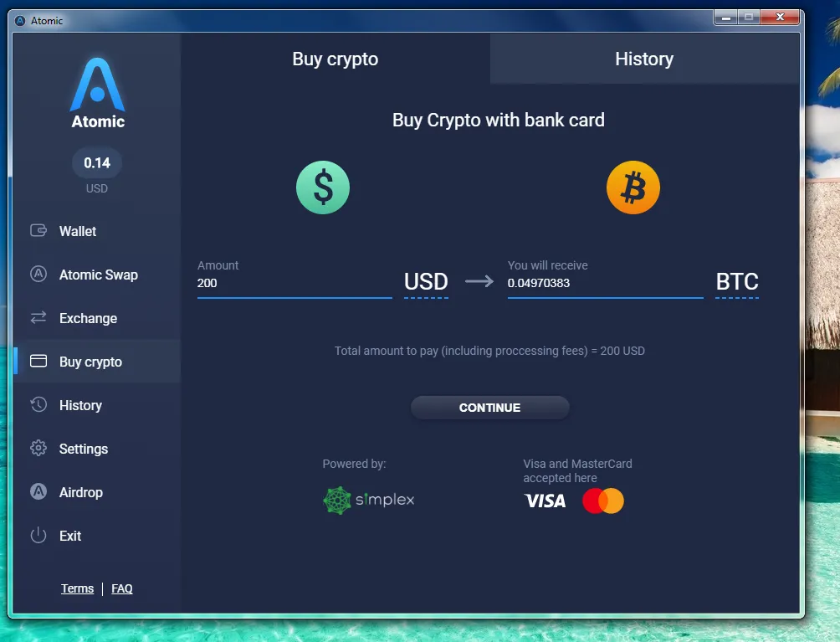Open the Exchange page
The image size is (840, 642).
[96, 318]
